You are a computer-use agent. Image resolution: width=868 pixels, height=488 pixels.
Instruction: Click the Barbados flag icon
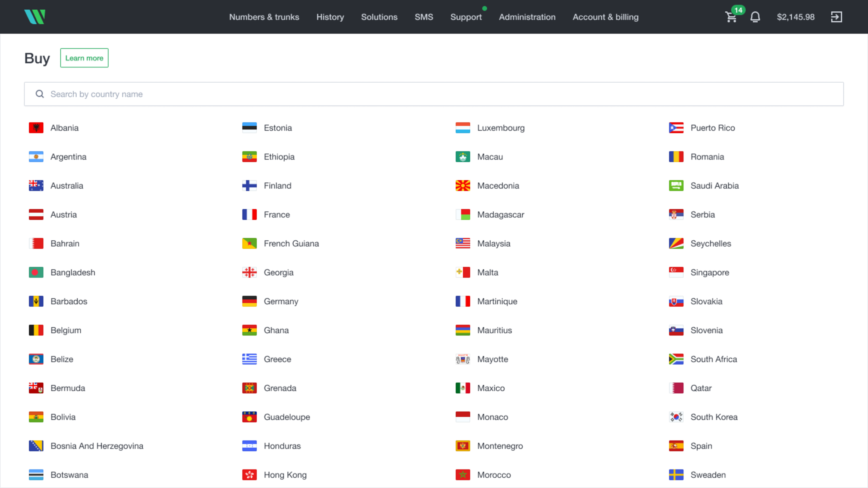tap(36, 301)
